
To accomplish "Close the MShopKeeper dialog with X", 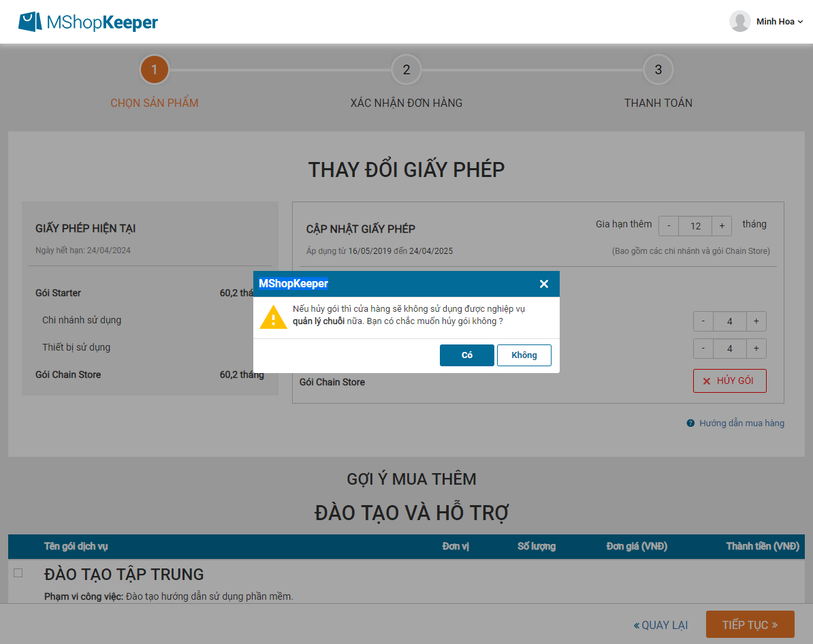I will 543,284.
